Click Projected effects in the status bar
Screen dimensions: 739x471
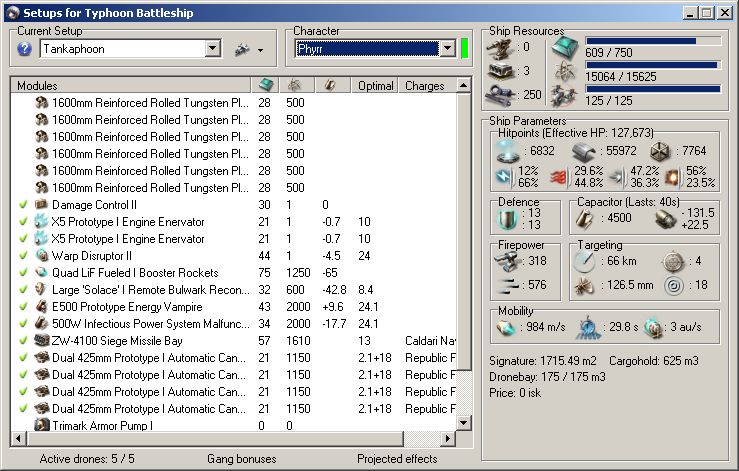pos(397,459)
